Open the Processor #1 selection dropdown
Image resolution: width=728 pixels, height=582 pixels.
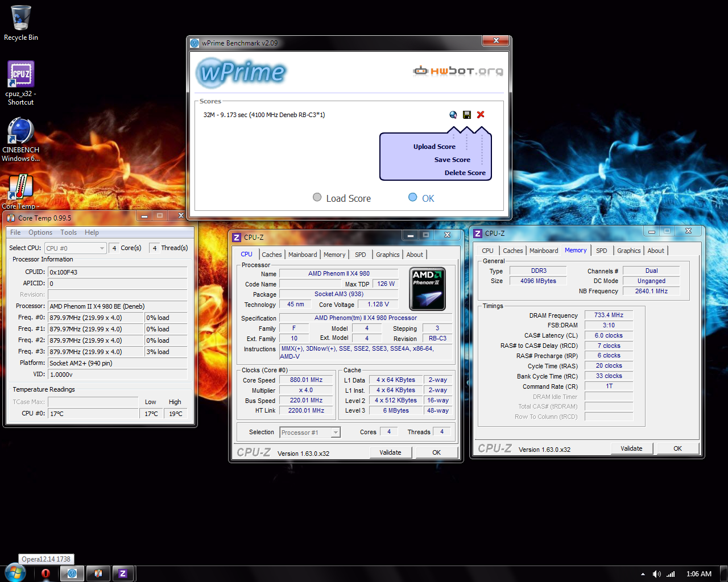pos(310,433)
